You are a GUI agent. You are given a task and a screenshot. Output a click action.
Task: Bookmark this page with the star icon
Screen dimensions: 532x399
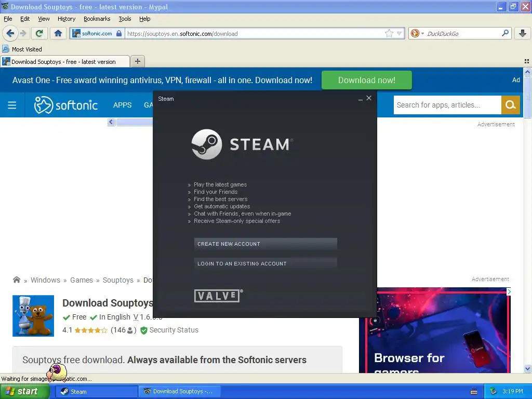[389, 33]
